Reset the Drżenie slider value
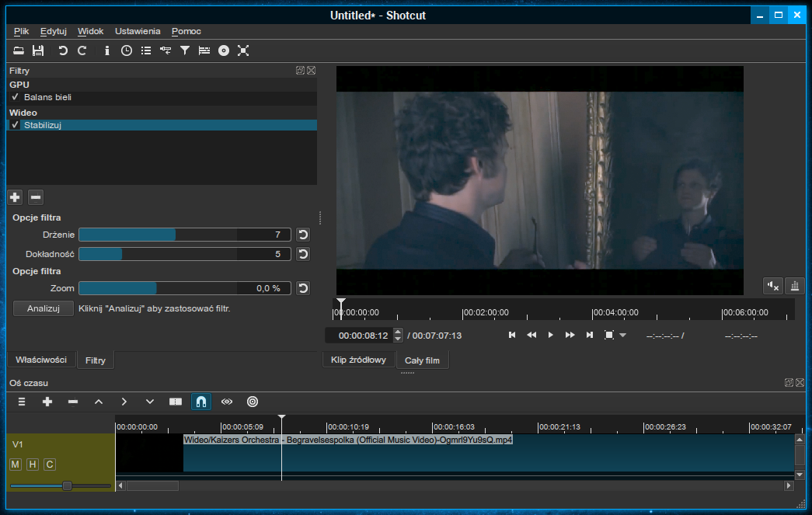Viewport: 812px width, 515px height. click(x=303, y=235)
